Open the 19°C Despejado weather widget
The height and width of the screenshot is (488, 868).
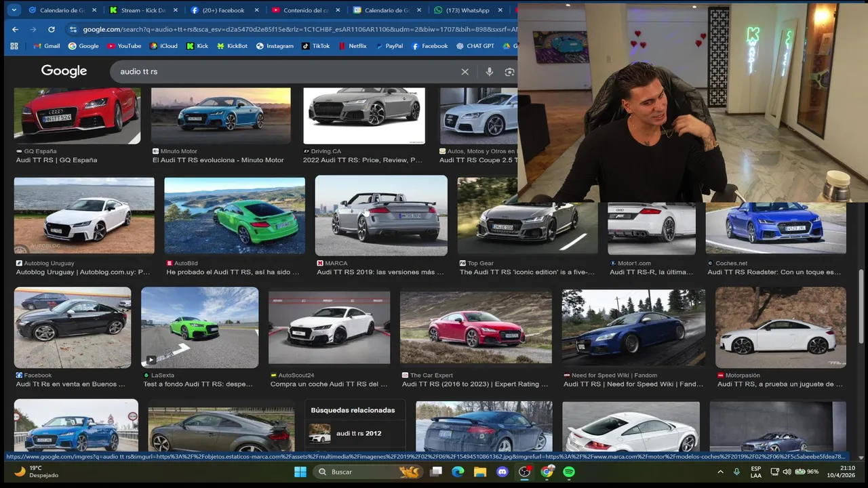point(36,472)
